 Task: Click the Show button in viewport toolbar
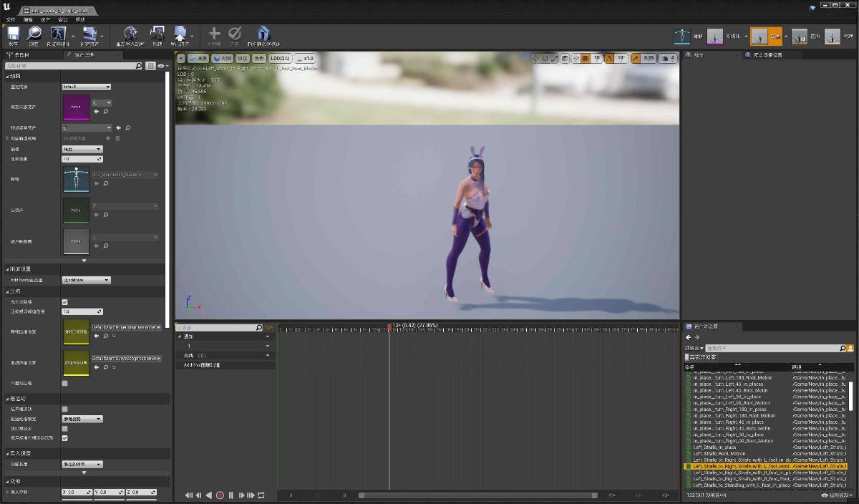[243, 58]
